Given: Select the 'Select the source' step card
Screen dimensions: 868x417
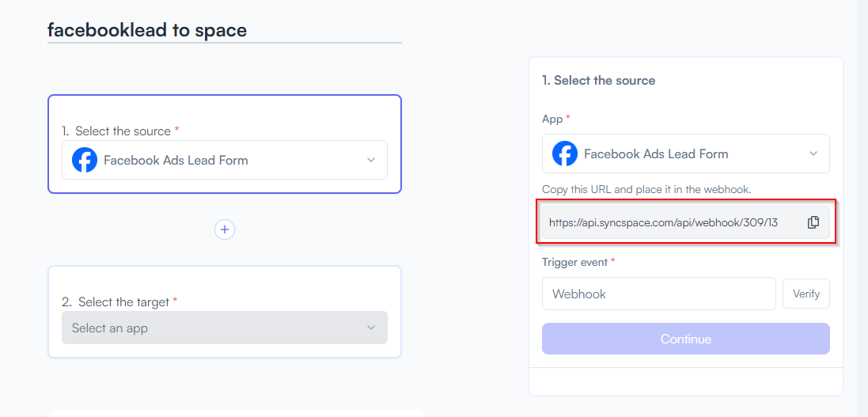Looking at the screenshot, I should pyautogui.click(x=225, y=144).
